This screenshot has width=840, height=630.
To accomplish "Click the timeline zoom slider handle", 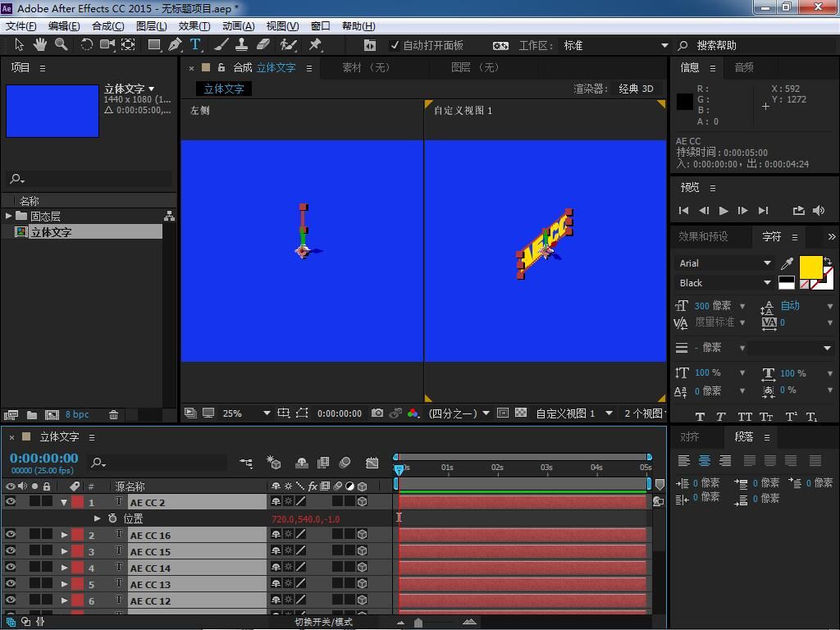I will pyautogui.click(x=418, y=623).
